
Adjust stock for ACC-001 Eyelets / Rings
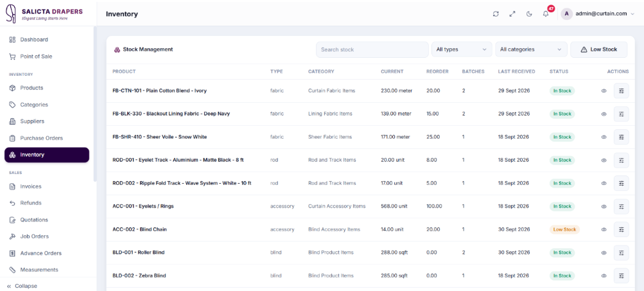point(622,206)
